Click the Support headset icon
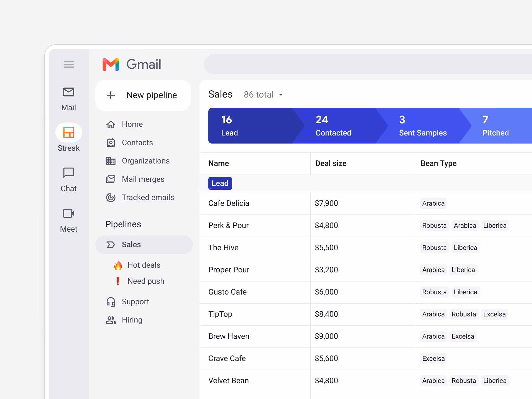This screenshot has height=399, width=532. pyautogui.click(x=111, y=302)
